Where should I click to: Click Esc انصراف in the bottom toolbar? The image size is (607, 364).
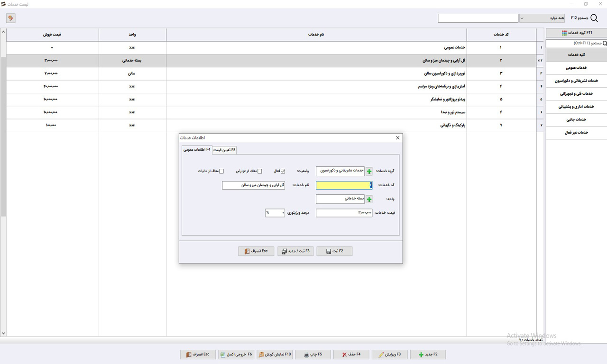click(x=198, y=355)
